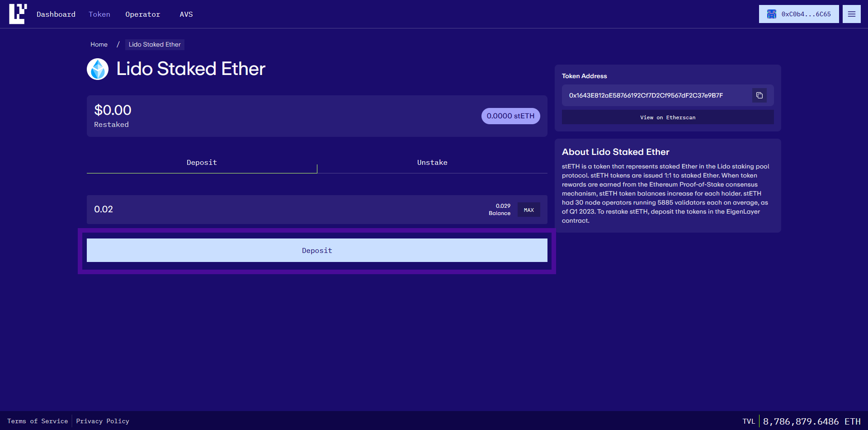Viewport: 868px width, 430px height.
Task: Click the Home breadcrumb link
Action: pyautogui.click(x=99, y=45)
